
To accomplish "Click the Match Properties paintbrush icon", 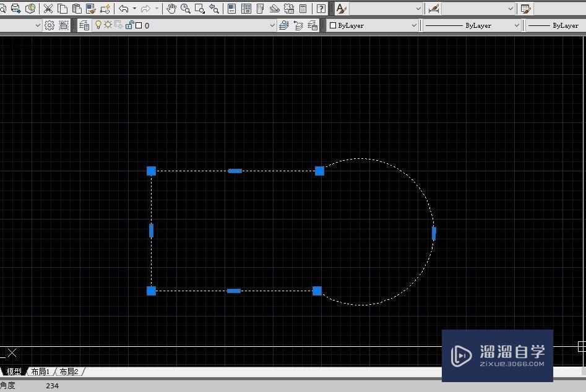I will tap(90, 9).
